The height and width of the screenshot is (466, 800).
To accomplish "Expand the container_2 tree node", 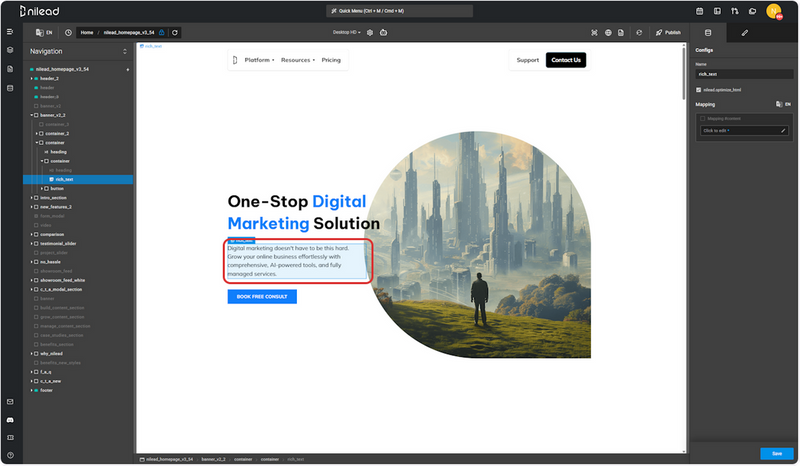I will 37,134.
